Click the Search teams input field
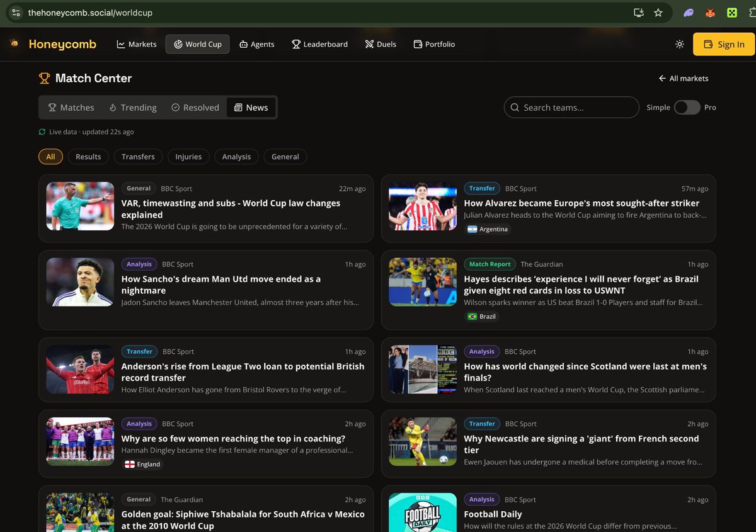The image size is (756, 532). click(x=571, y=108)
